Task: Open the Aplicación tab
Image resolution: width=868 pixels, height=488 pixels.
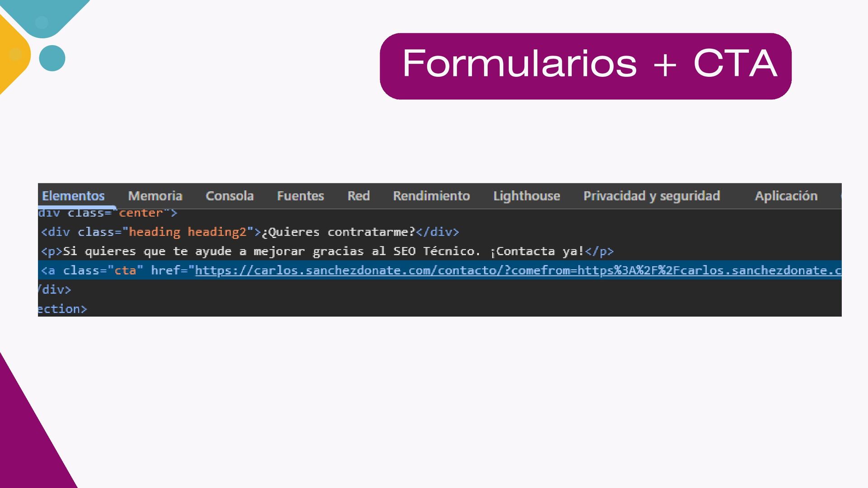Action: [x=786, y=196]
